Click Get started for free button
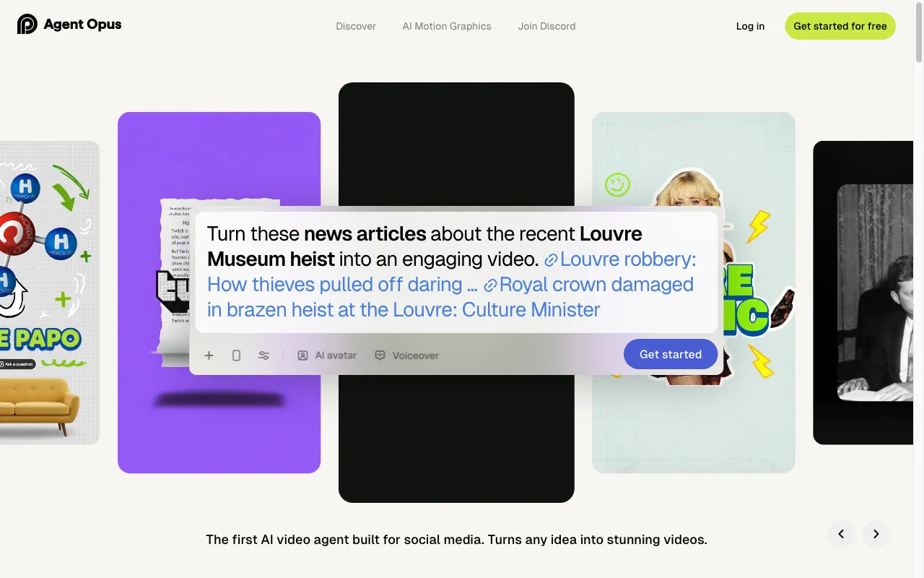The image size is (924, 578). pos(840,26)
